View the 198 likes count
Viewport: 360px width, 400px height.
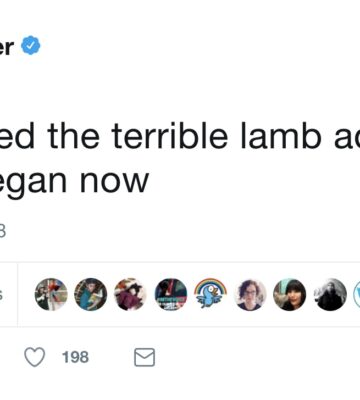(x=75, y=357)
